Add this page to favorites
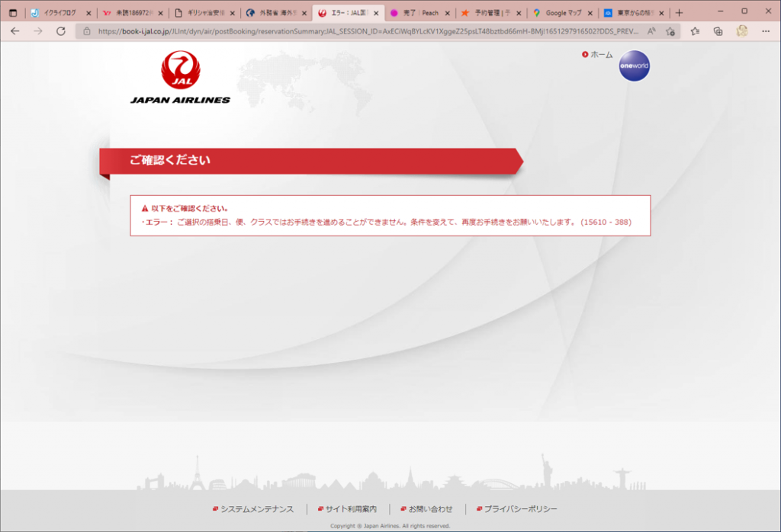 click(670, 31)
